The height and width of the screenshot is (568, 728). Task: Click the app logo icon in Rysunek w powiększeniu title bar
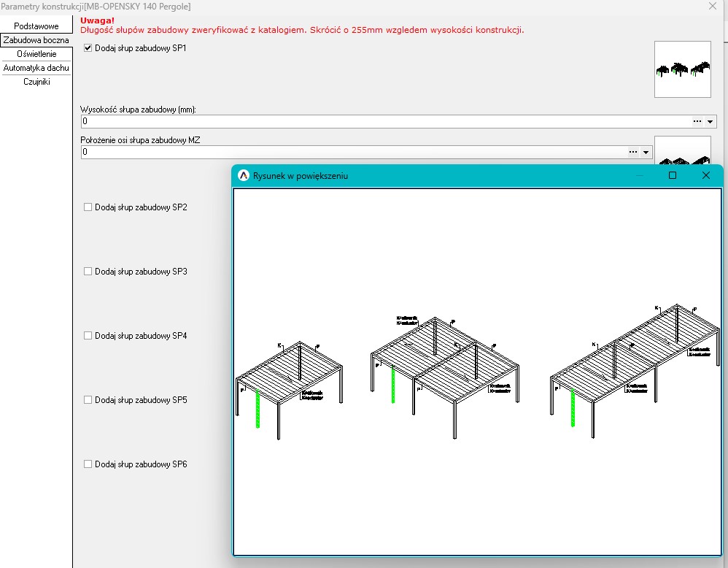pyautogui.click(x=244, y=176)
